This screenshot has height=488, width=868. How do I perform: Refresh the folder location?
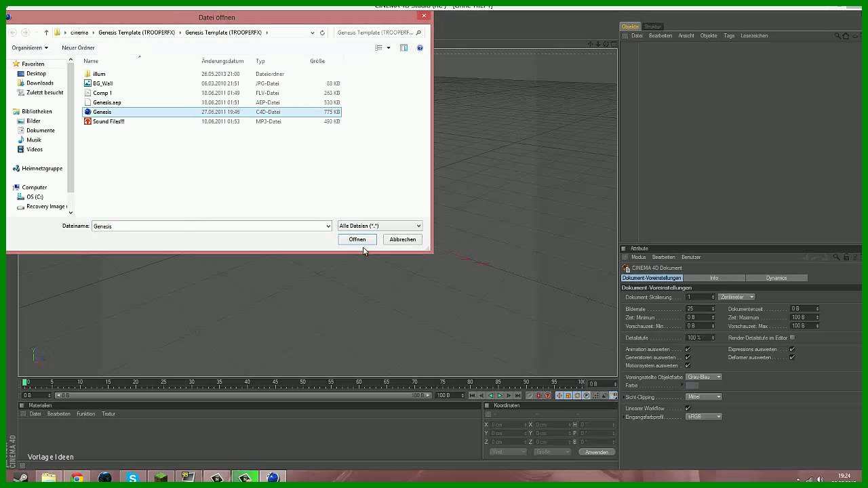(x=322, y=33)
